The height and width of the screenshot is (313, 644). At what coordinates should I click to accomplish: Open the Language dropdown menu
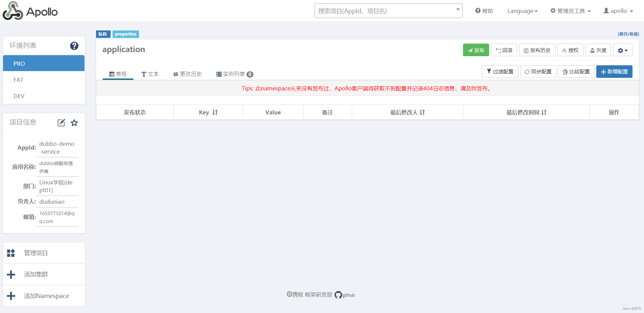[523, 11]
